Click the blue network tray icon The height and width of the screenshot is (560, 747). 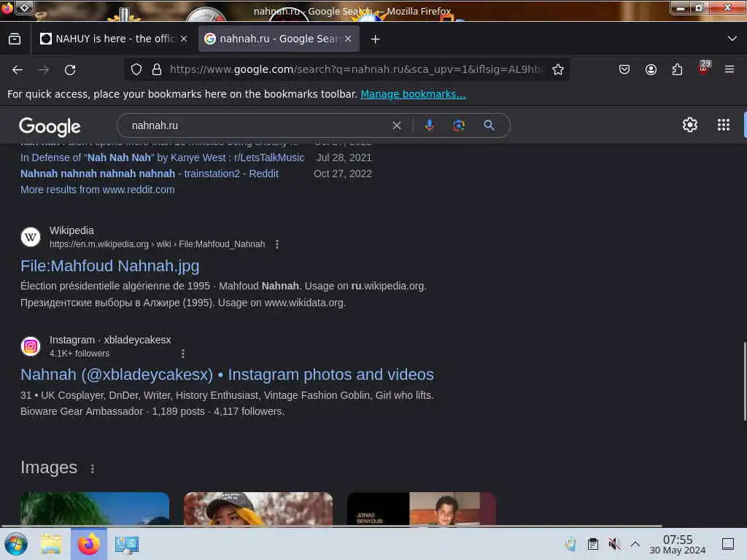(x=570, y=544)
